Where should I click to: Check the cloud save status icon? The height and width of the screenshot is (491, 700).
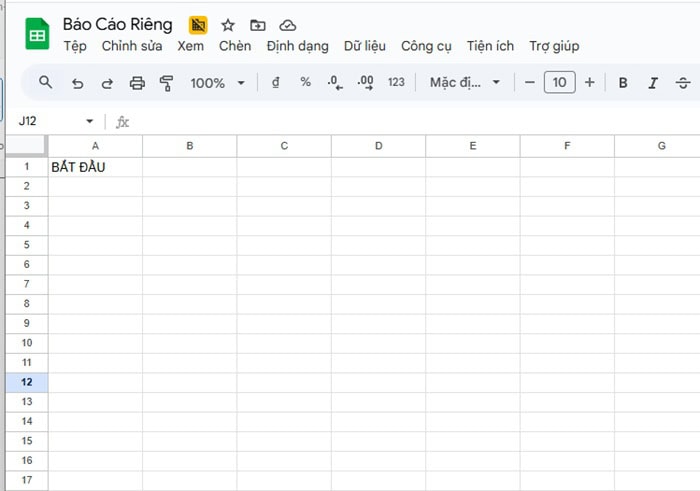tap(288, 25)
